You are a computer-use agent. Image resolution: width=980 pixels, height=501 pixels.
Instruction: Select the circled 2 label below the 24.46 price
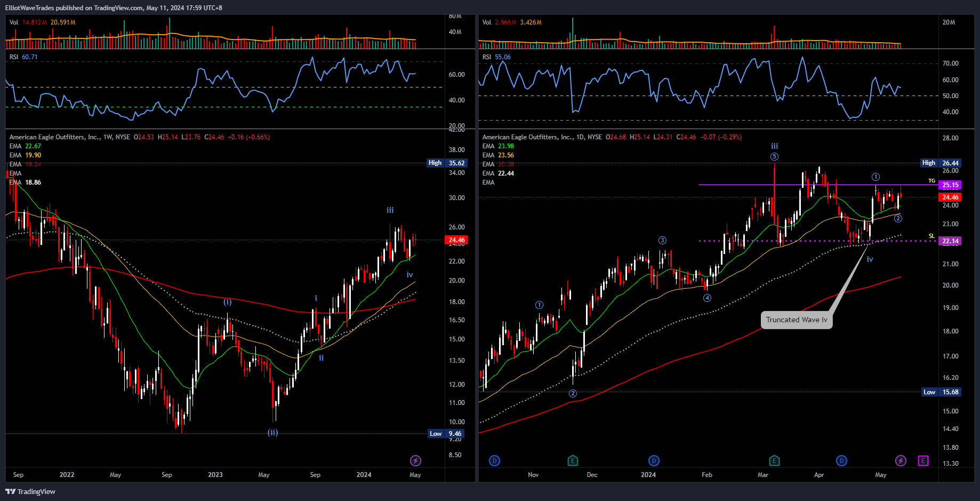point(898,218)
